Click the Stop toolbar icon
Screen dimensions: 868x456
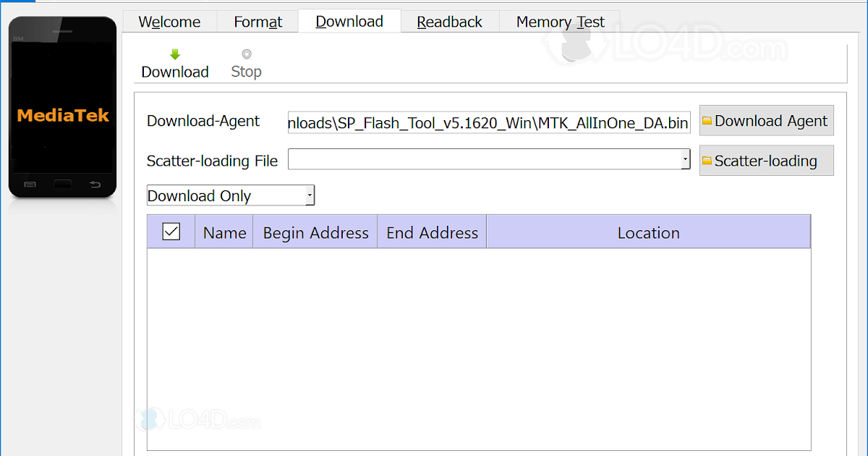click(x=246, y=54)
